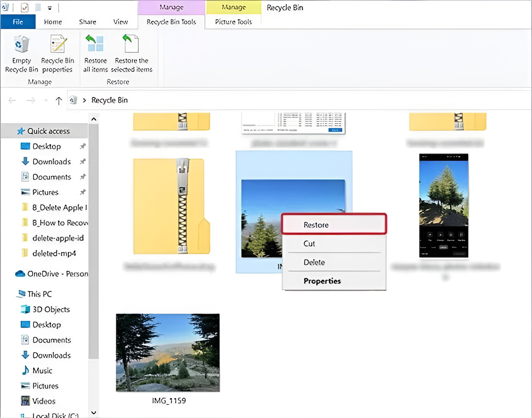The image size is (532, 418).
Task: Open Properties from the context menu
Action: pyautogui.click(x=322, y=281)
